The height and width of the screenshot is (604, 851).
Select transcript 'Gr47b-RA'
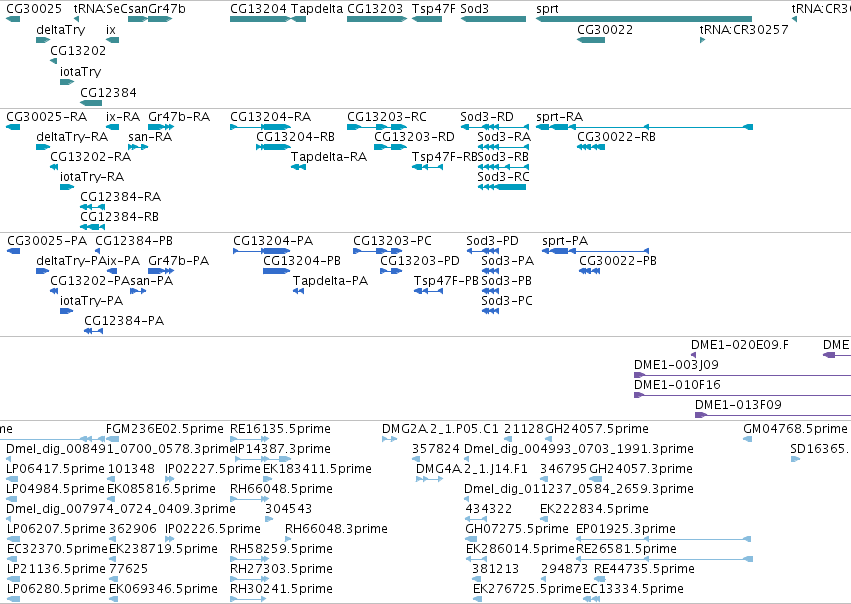pos(179,117)
